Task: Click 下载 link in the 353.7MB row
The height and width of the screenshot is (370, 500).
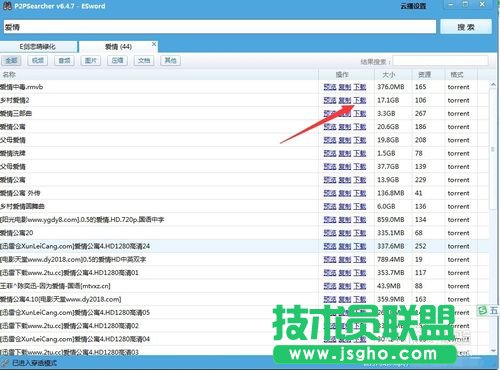Action: point(360,273)
